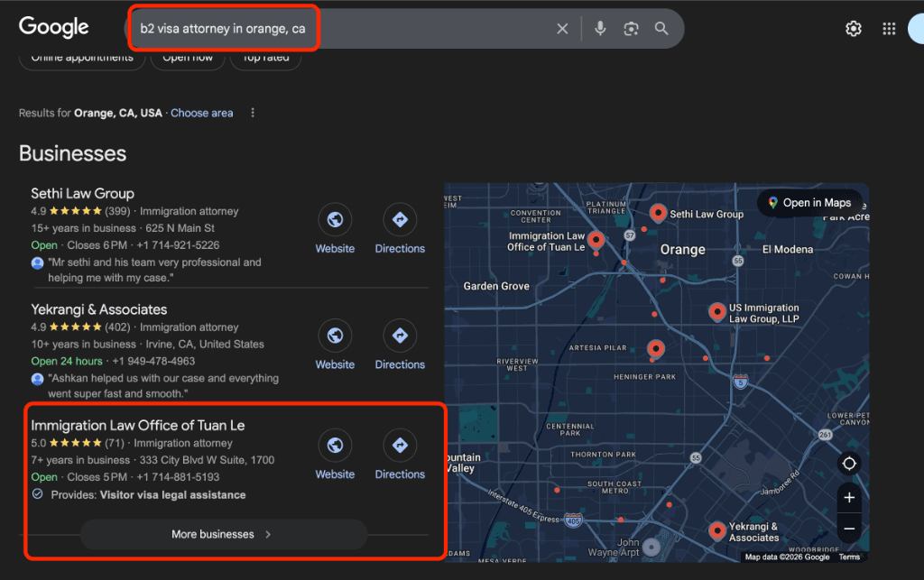Click John Wayne Airport marker on map
Screen dimensions: 924x580
[x=651, y=547]
